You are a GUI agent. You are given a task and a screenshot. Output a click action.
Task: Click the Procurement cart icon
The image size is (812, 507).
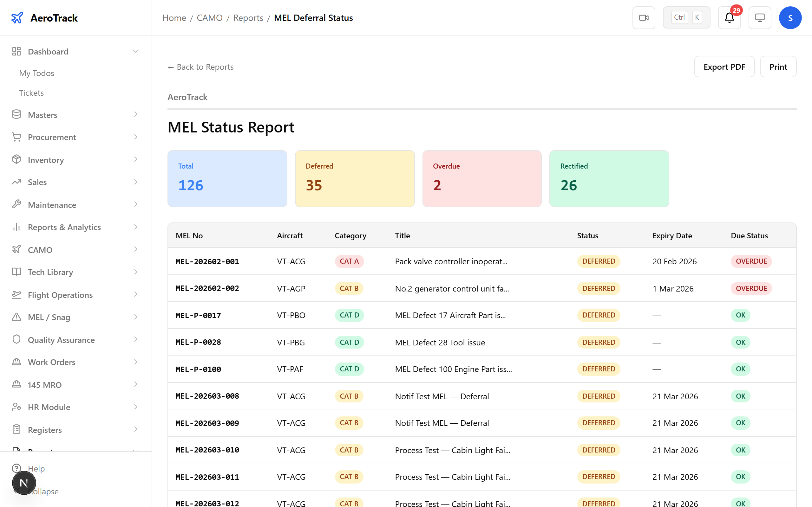coord(16,137)
